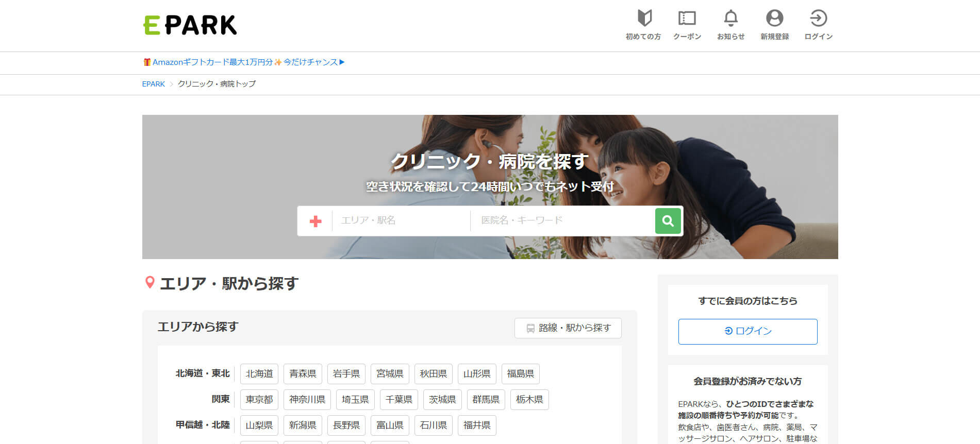Focus the area/station name (エリア・駅名) field
Image resolution: width=980 pixels, height=444 pixels.
(x=400, y=220)
